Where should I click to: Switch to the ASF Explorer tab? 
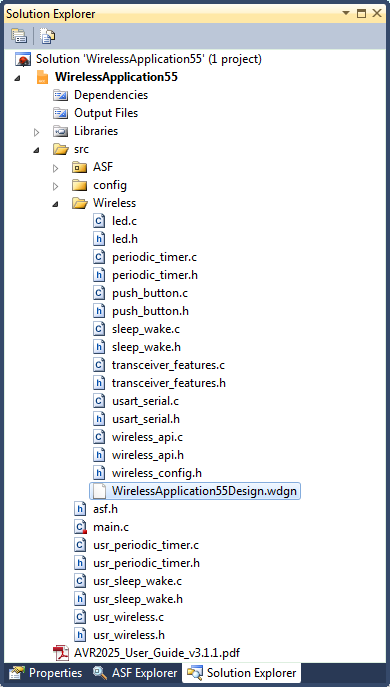click(135, 673)
